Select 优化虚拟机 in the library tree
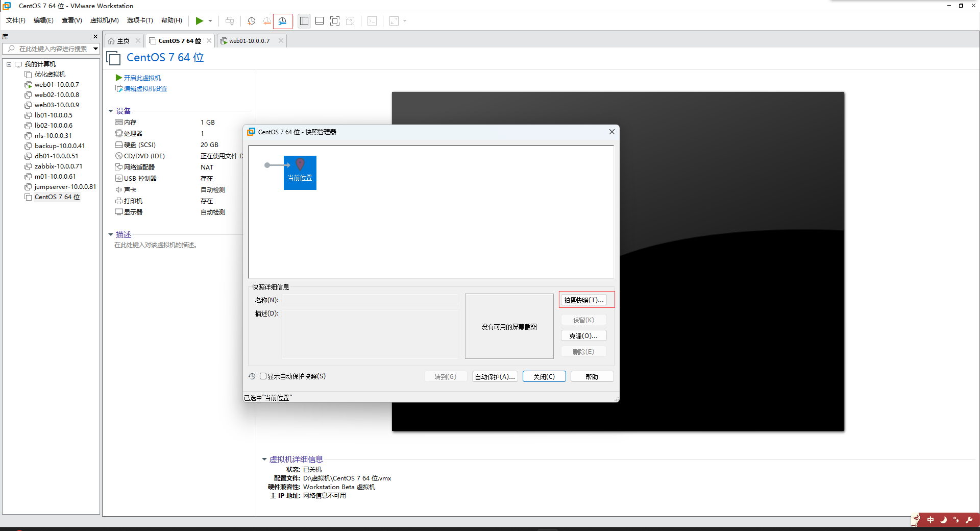This screenshot has width=980, height=531. [50, 75]
